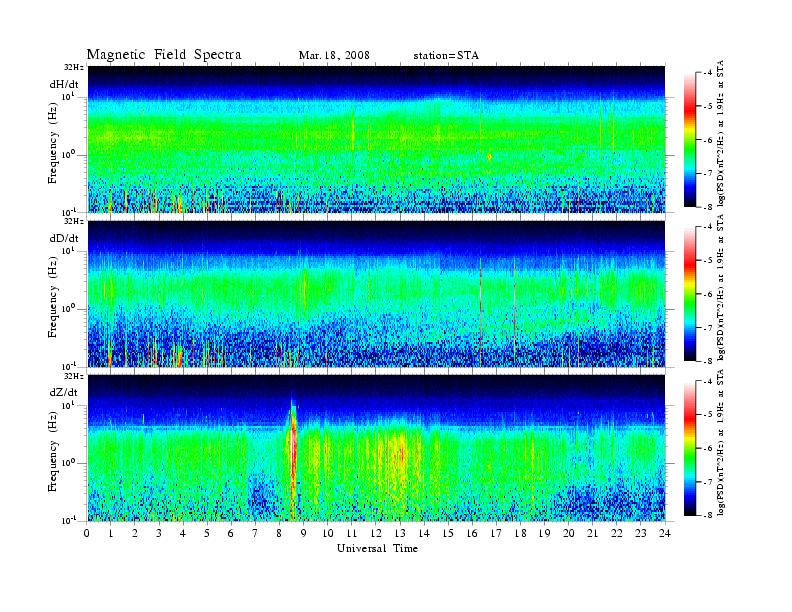Click the dH/dt spectrogram plot area

click(377, 139)
